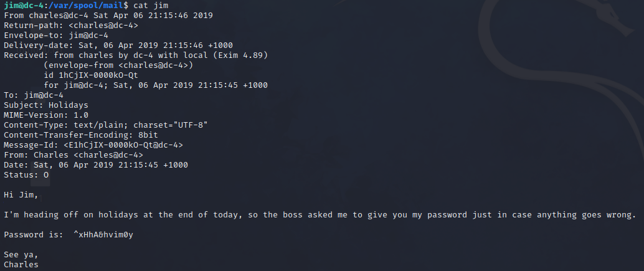Click the Message-Id header value
This screenshot has width=644, height=271.
pos(123,145)
